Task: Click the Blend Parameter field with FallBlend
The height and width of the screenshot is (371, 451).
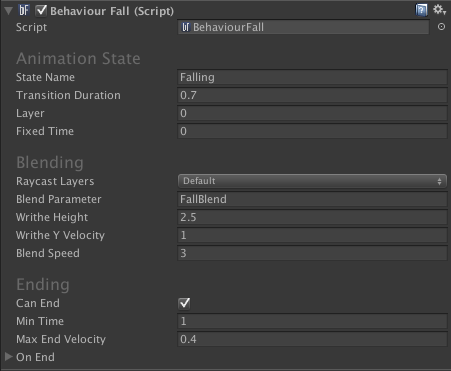Action: 312,199
